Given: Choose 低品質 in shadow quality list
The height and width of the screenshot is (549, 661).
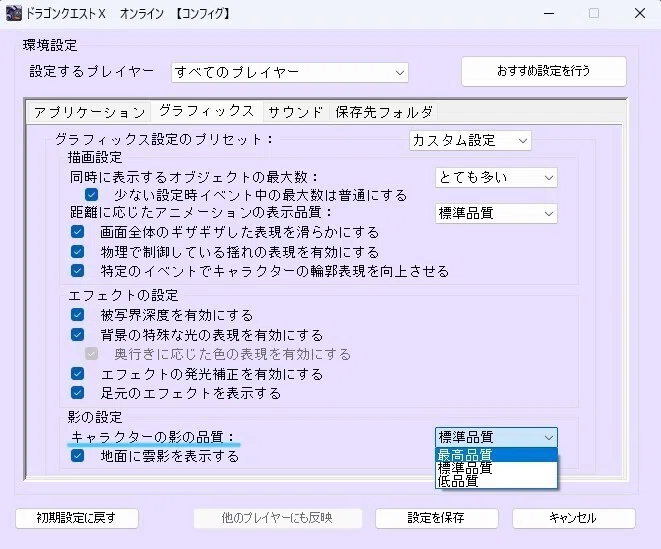Looking at the screenshot, I should tap(496, 481).
